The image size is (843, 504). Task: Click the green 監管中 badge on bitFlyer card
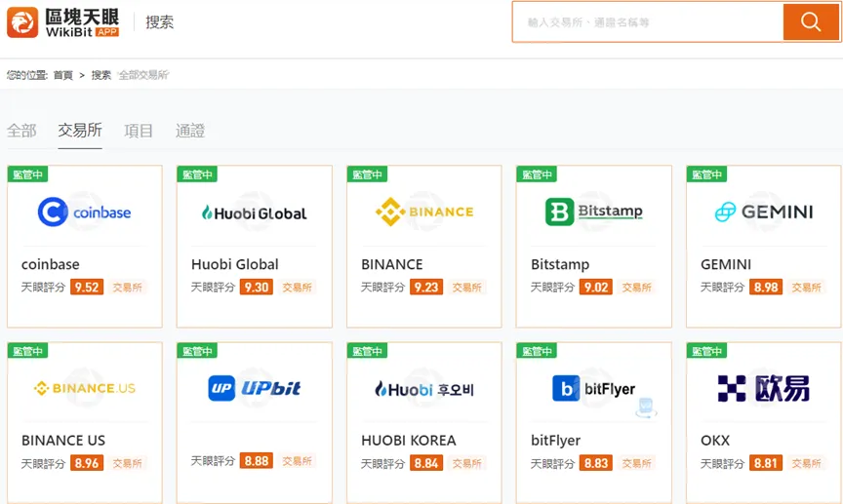coord(537,351)
